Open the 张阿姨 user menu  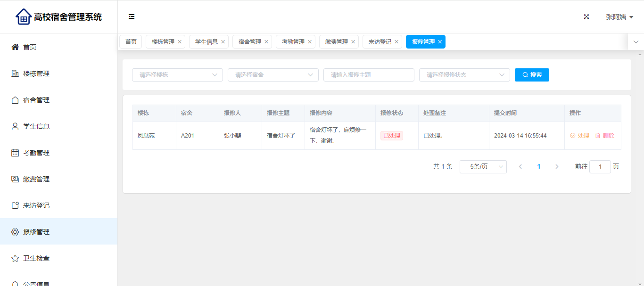point(619,17)
